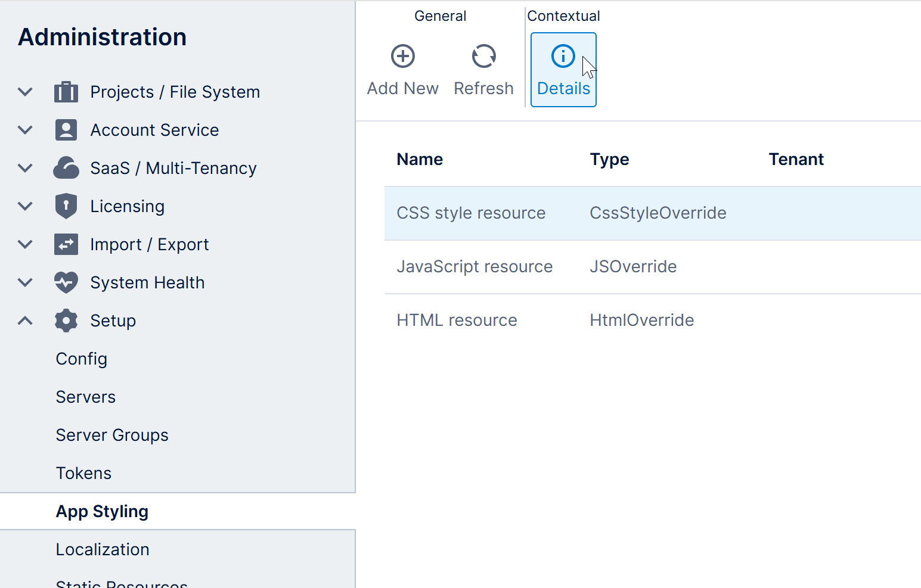Open the Tokens settings page
Viewport: 921px width, 588px height.
pyautogui.click(x=83, y=472)
